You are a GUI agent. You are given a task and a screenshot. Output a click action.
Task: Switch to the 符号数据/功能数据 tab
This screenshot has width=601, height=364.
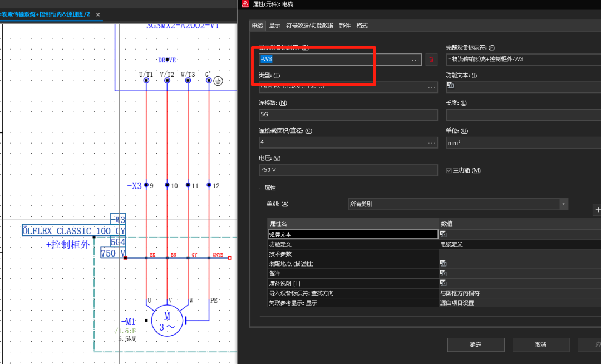309,26
